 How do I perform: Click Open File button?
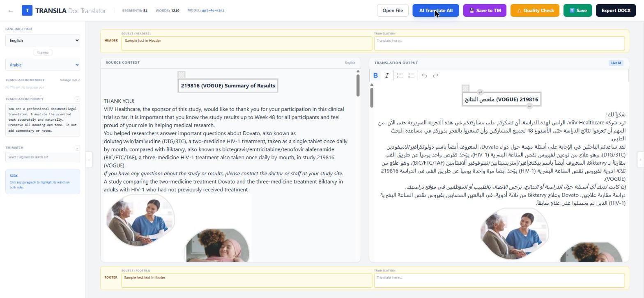pos(393,11)
